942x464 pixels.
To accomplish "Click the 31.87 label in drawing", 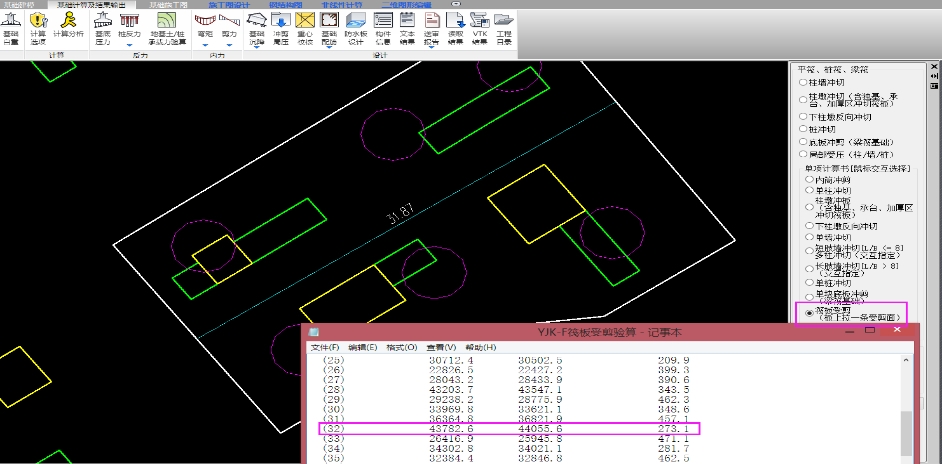I will tap(401, 213).
